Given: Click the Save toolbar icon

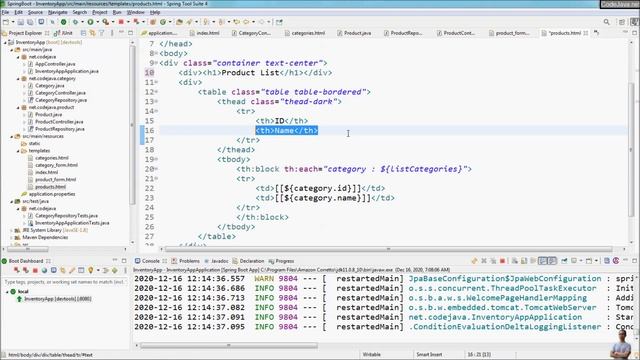Looking at the screenshot, I should tap(20, 22).
